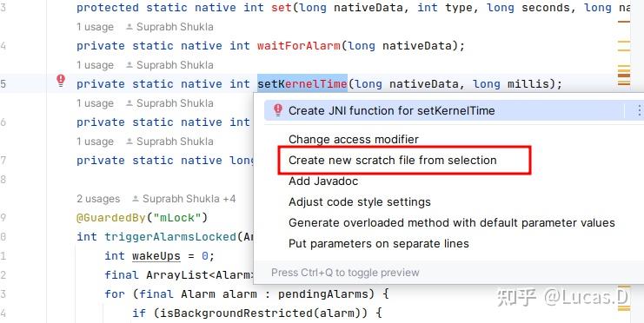This screenshot has width=644, height=323.
Task: Click the setKernelTime method name
Action: coord(302,83)
